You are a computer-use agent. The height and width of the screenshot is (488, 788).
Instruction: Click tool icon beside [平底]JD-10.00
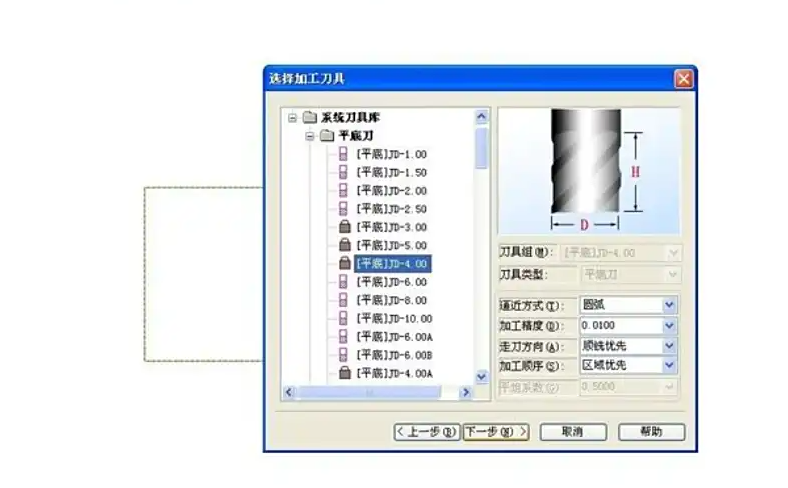click(343, 318)
